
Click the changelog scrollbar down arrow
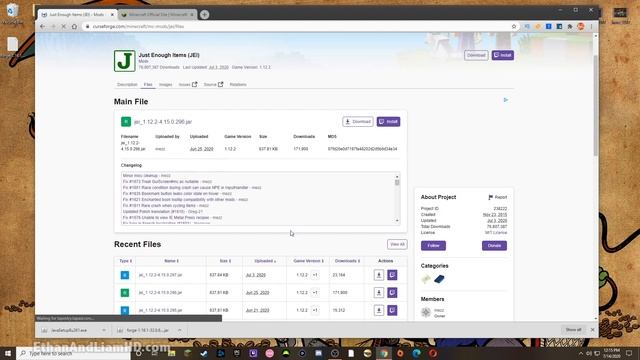point(397,221)
